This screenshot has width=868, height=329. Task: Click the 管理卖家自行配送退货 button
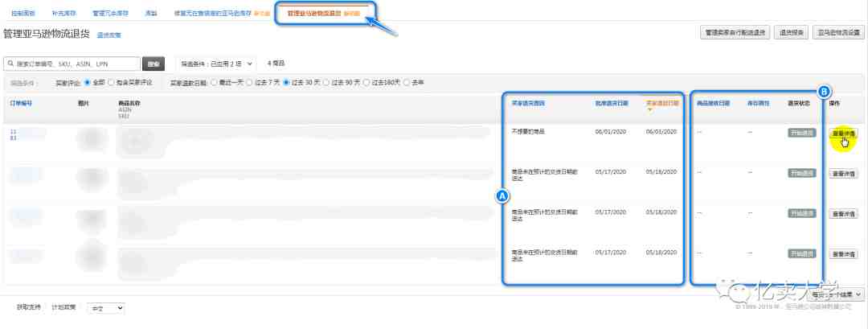coord(735,32)
